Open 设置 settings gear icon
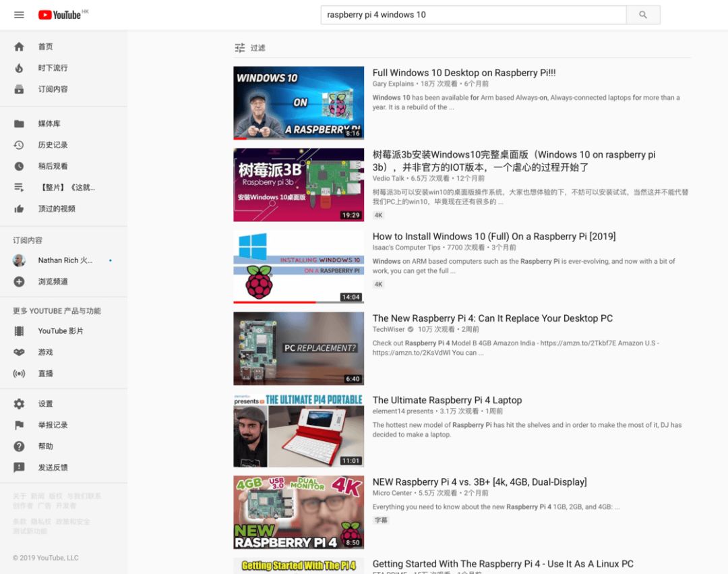The height and width of the screenshot is (574, 728). [19, 403]
